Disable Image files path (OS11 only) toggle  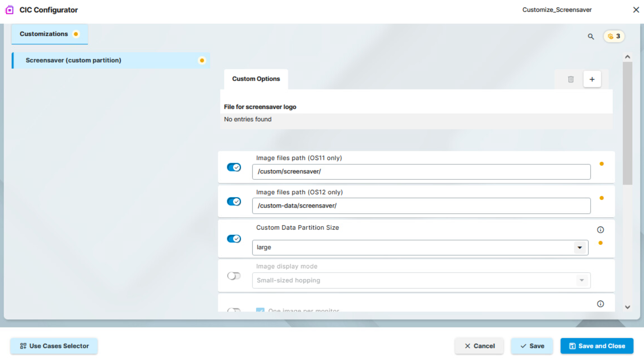(234, 167)
